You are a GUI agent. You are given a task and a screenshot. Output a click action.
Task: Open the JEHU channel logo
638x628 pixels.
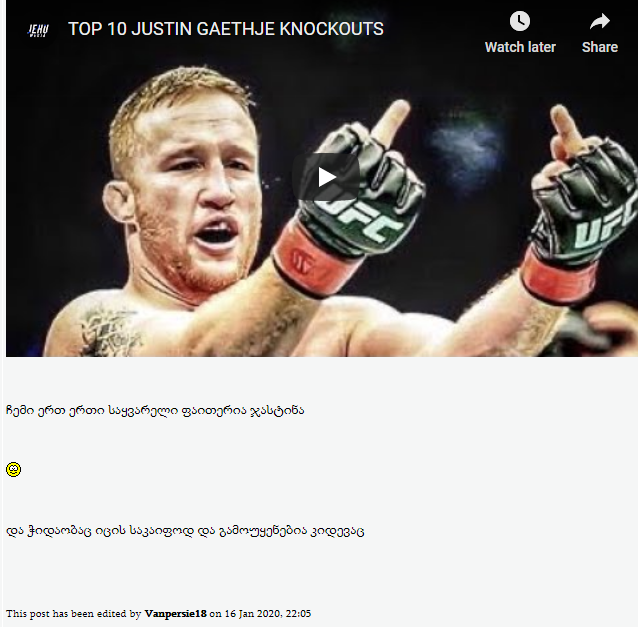pyautogui.click(x=38, y=30)
